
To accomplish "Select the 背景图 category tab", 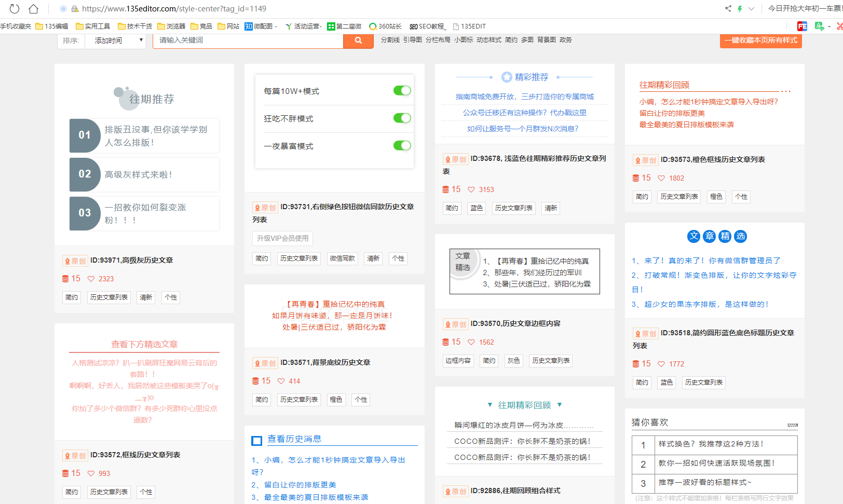I will pyautogui.click(x=547, y=39).
